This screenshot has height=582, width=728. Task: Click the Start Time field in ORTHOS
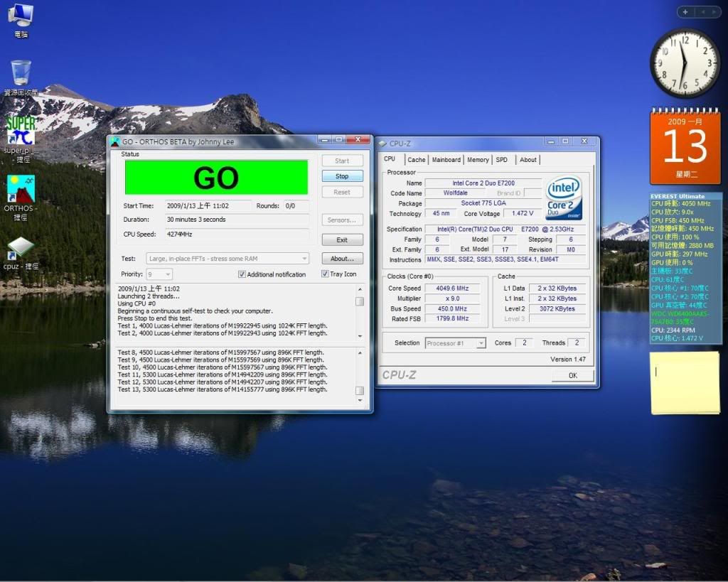point(208,205)
